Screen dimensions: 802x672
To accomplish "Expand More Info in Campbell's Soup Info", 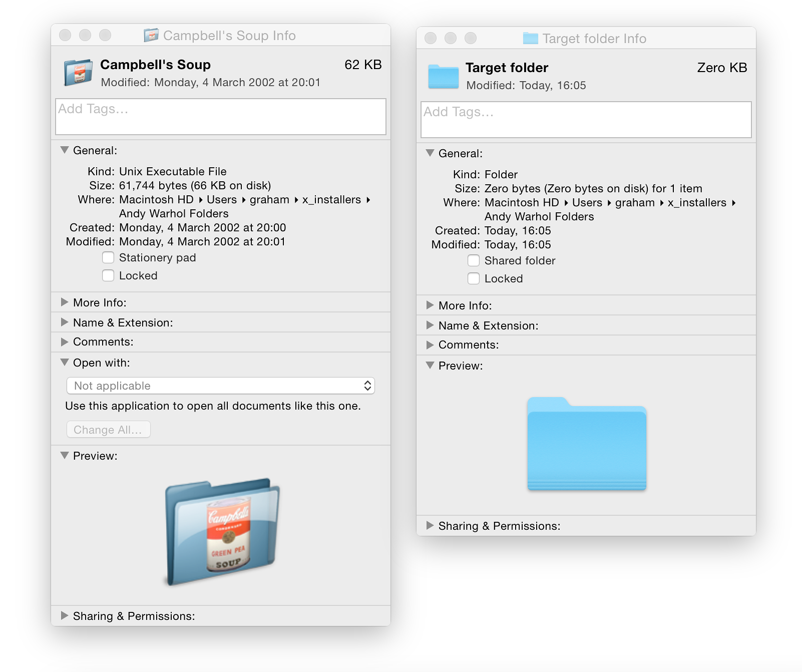I will click(x=64, y=302).
